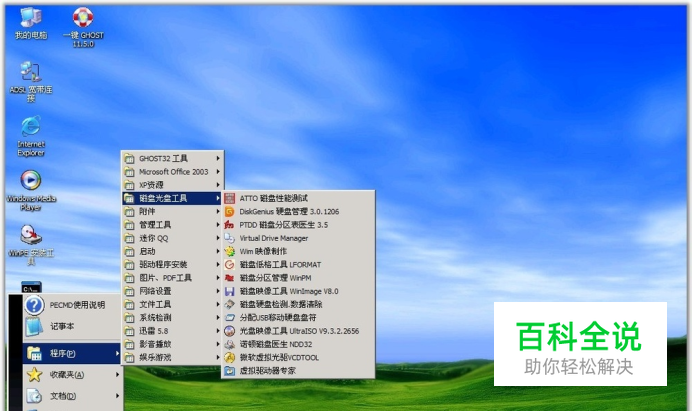
Task: Open DiskGenius 硬盘管理 3.0.1206
Action: point(298,211)
